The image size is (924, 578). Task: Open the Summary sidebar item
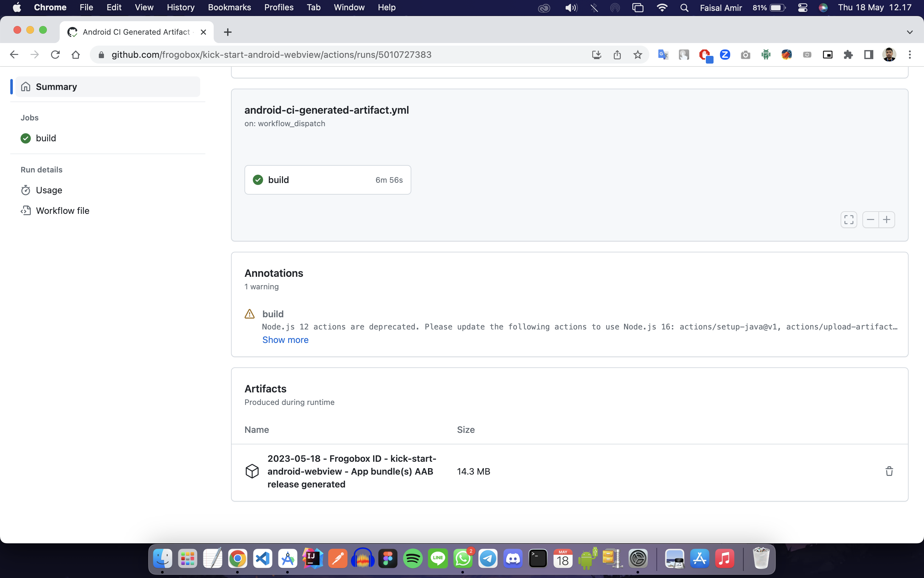point(108,87)
